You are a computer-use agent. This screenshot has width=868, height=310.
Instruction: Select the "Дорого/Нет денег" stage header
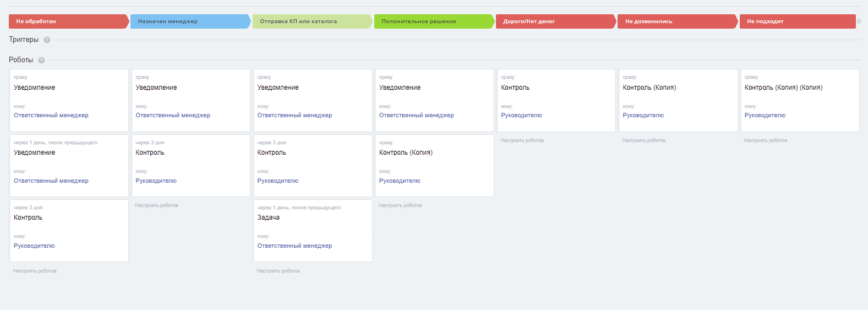[x=554, y=21]
